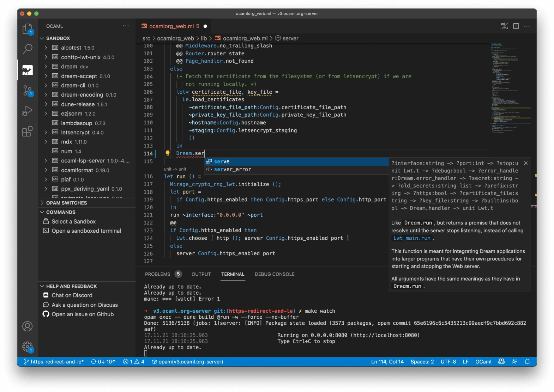This screenshot has width=554, height=392.
Task: Click the ocamlorg_web breadcrumb segment
Action: [175, 38]
